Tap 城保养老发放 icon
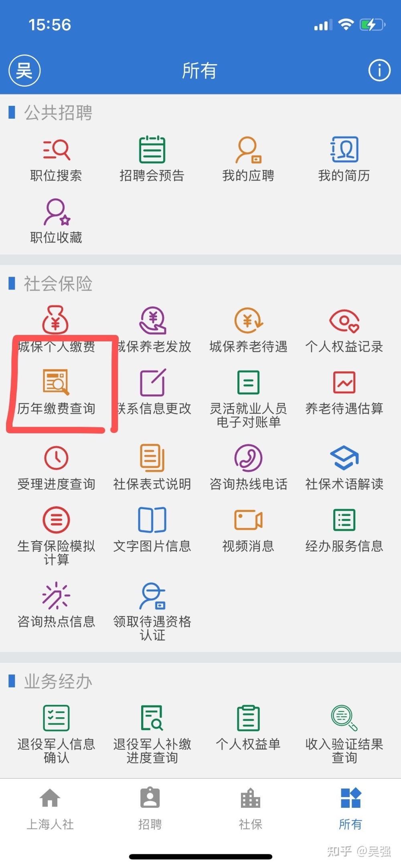 click(152, 320)
